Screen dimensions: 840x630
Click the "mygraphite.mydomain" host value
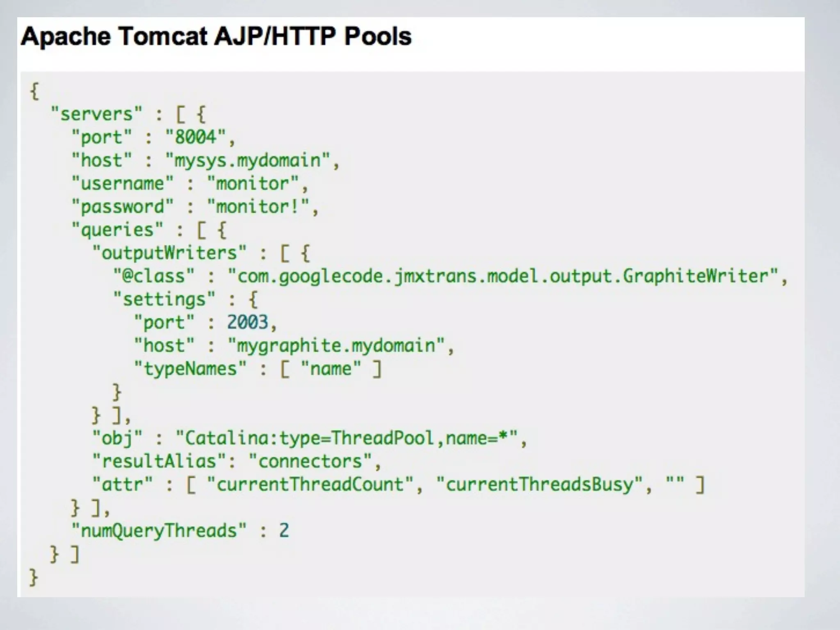pos(336,346)
